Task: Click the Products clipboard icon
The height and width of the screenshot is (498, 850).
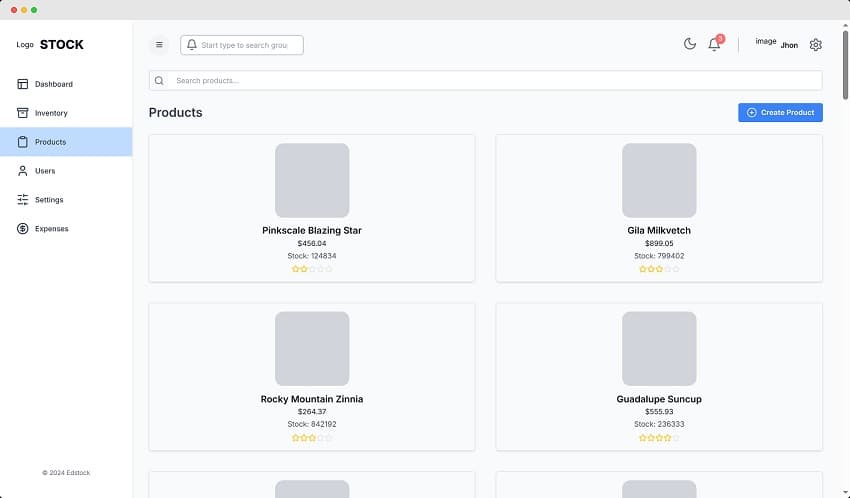Action: 23,142
